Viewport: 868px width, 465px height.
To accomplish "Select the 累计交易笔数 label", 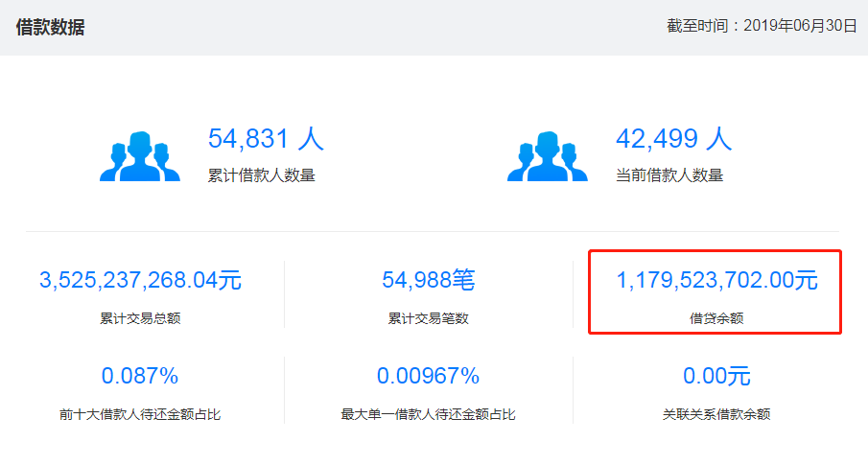I will 429,318.
